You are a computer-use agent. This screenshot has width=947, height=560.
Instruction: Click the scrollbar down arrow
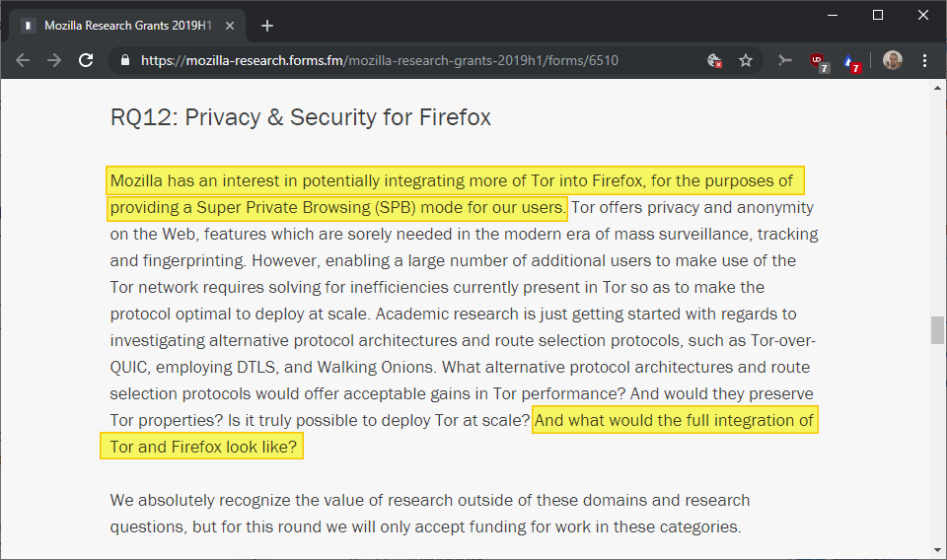pyautogui.click(x=937, y=550)
